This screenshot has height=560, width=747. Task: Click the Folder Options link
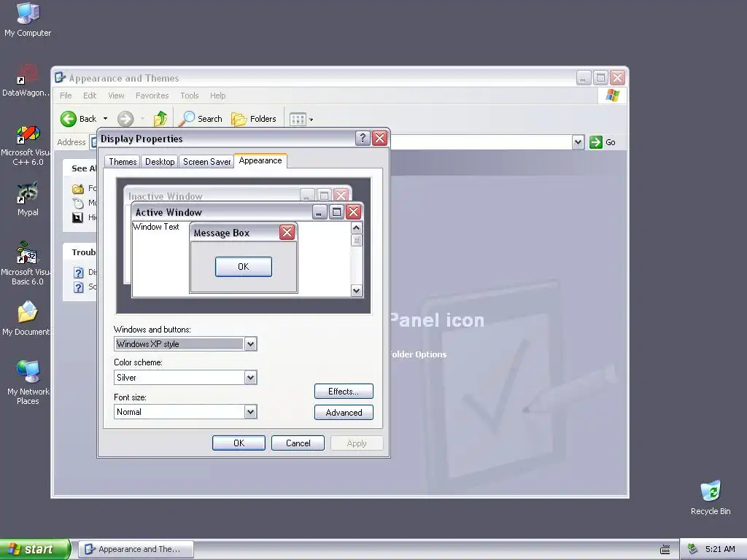tap(418, 354)
